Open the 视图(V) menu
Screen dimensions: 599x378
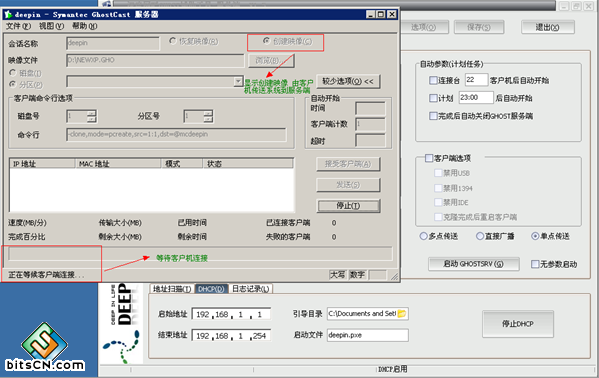tap(51, 26)
